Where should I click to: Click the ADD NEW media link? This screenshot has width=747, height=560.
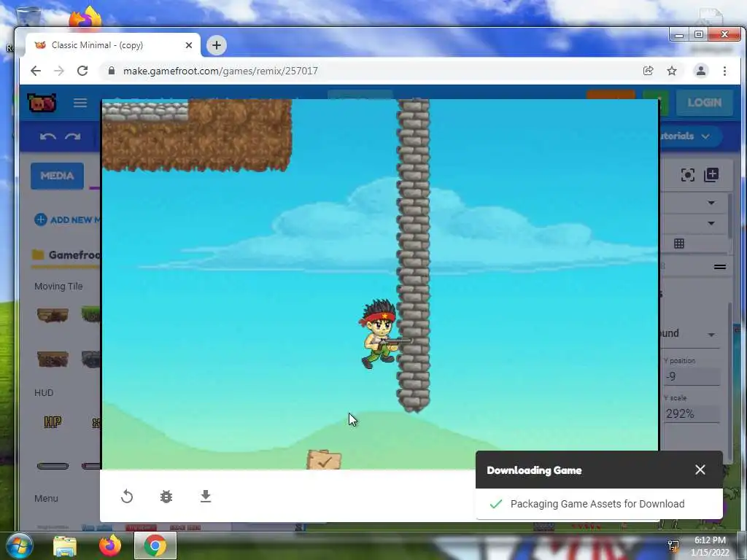[68, 219]
